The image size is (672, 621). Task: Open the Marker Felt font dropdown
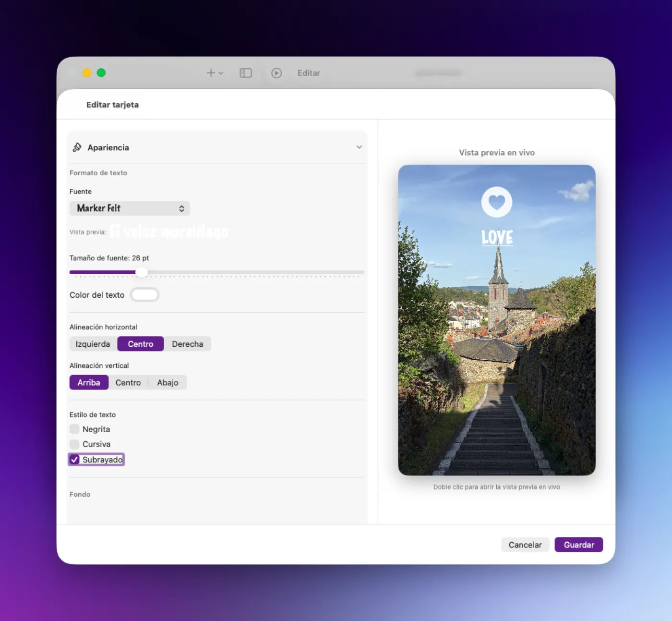[130, 208]
